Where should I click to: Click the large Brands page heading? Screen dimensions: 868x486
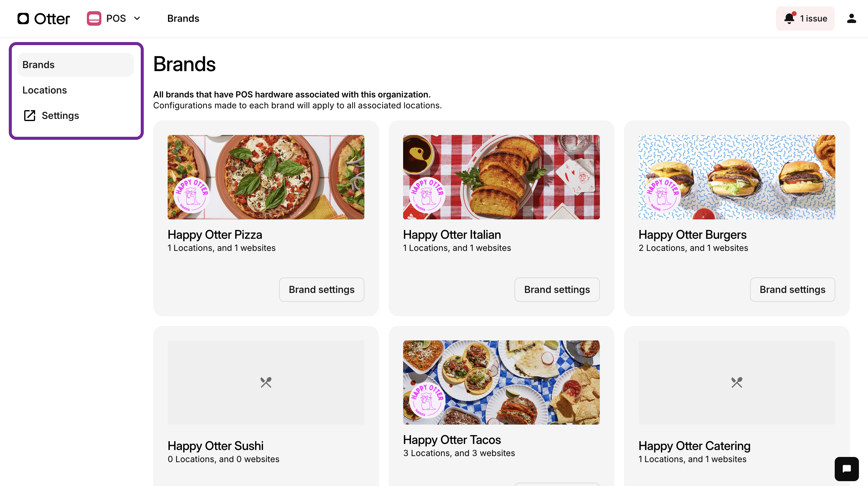(x=185, y=64)
